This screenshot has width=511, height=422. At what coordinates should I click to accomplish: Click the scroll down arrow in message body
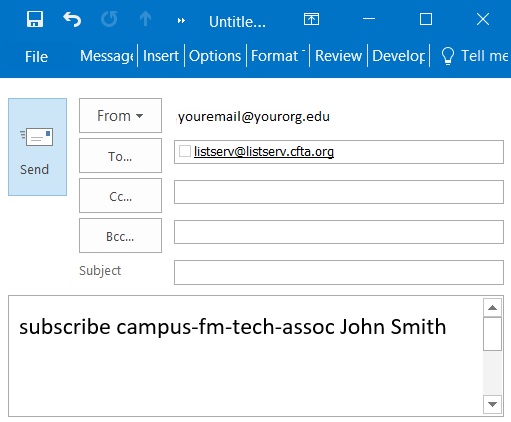(492, 404)
